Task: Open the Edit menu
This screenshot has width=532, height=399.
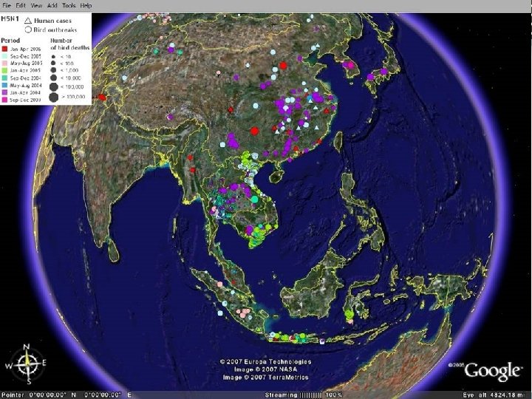Action: [x=21, y=5]
